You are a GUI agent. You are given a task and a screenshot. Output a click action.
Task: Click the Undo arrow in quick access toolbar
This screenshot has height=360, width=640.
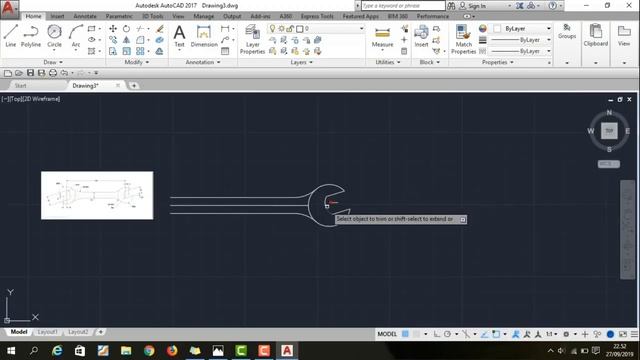(x=64, y=73)
